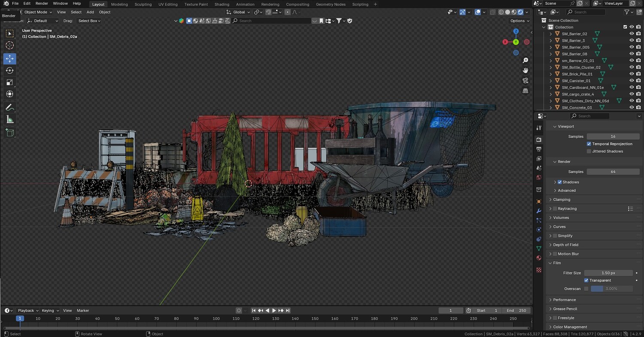Screen dimensions: 644x337
Task: Click the timeline End frame field
Action: point(517,310)
